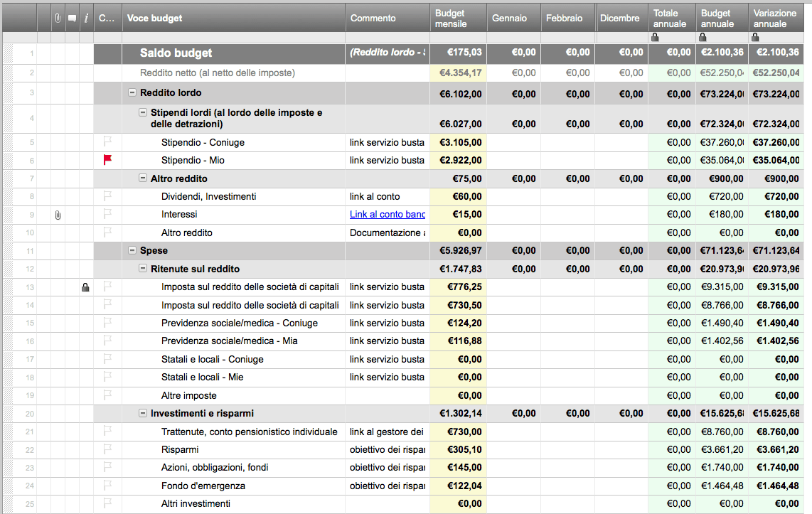Collapse the Reddito lordo section
This screenshot has width=812, height=514.
[x=132, y=93]
